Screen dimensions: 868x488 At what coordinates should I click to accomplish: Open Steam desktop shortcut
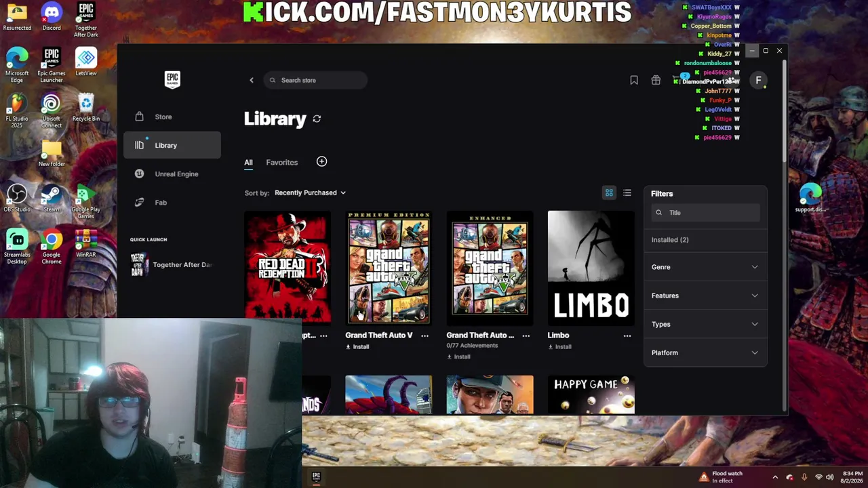(52, 199)
